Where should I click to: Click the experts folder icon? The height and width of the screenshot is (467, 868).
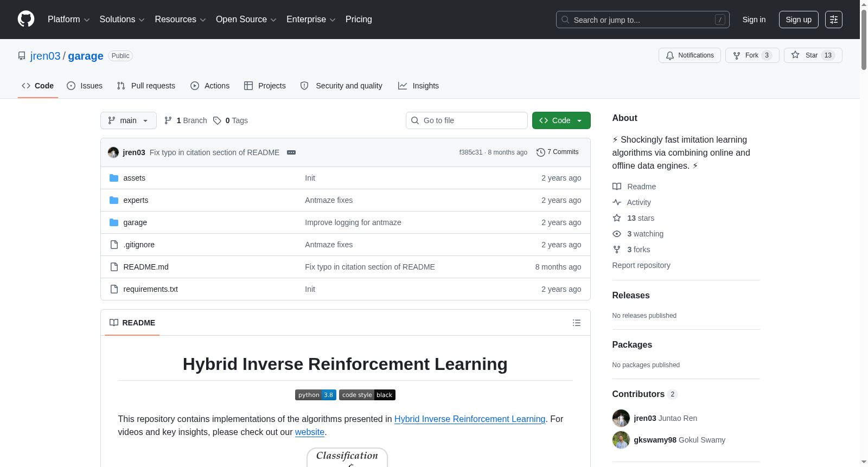click(x=114, y=200)
